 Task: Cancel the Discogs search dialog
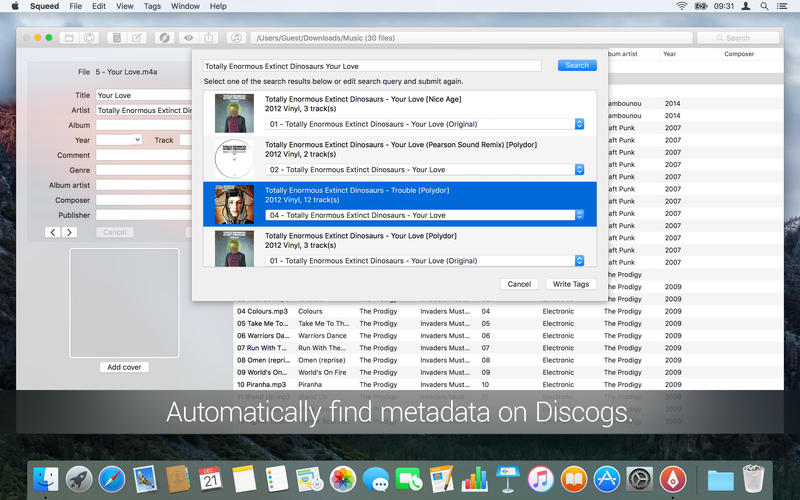519,284
